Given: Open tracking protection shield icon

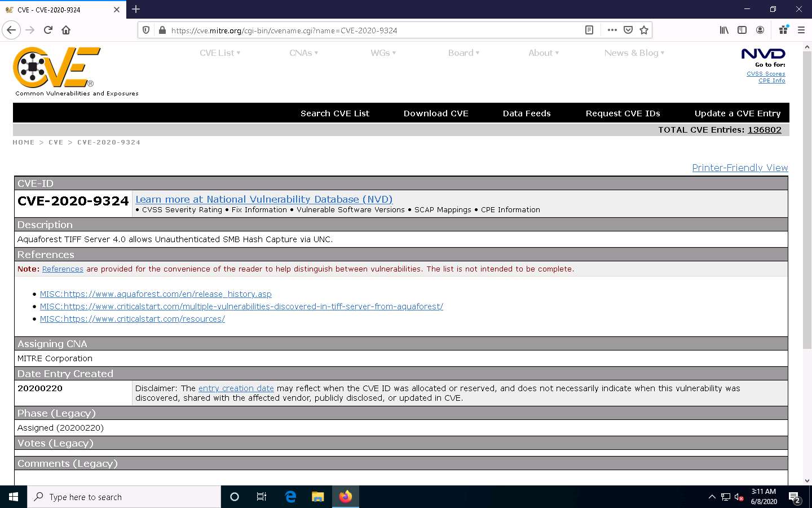Looking at the screenshot, I should tap(146, 30).
